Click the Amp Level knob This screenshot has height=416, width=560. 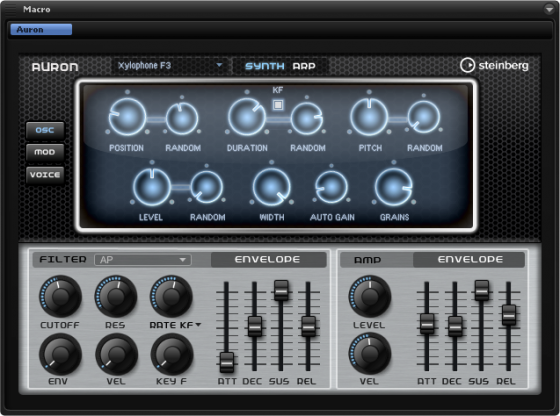click(x=370, y=296)
